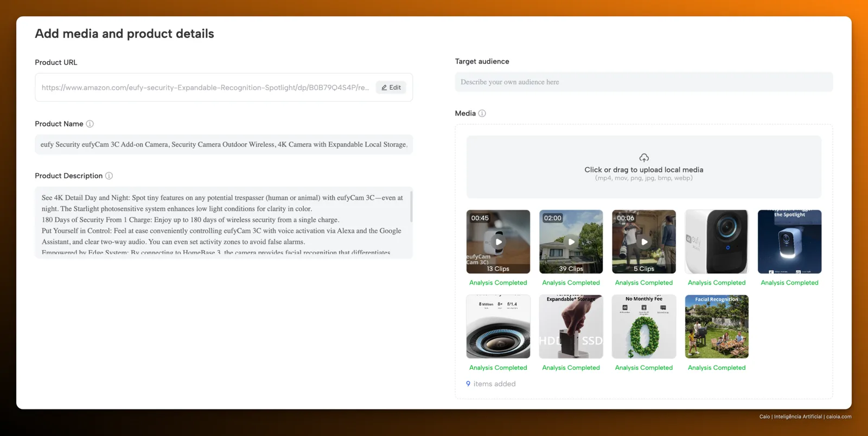Click the info icon beside Media
Screen dimensions: 868x436
482,113
